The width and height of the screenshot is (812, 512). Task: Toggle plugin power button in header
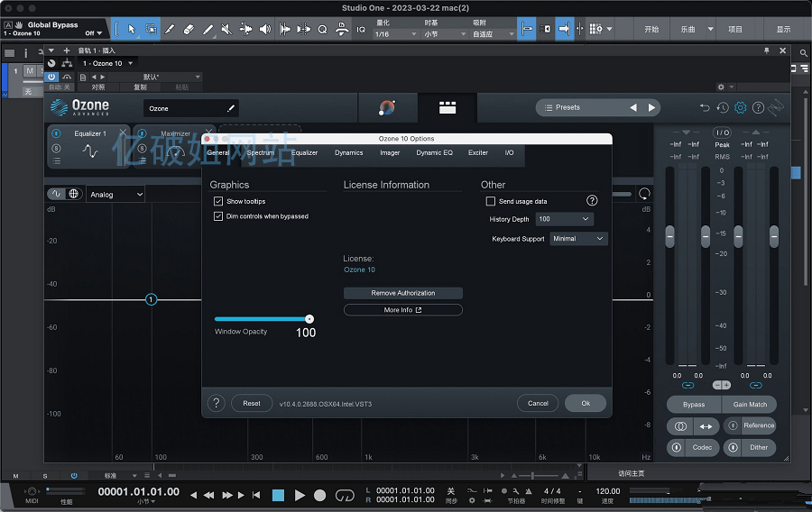pyautogui.click(x=51, y=77)
